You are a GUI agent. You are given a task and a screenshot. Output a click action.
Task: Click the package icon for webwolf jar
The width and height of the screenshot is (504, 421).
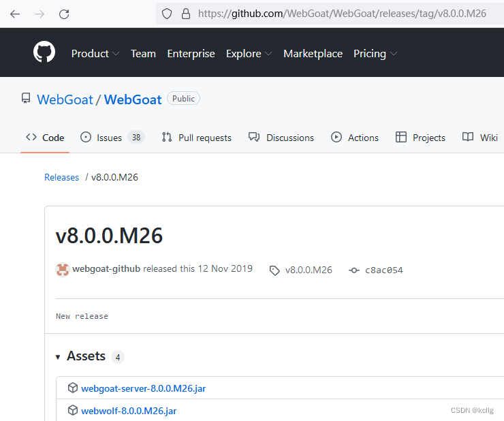pyautogui.click(x=73, y=410)
